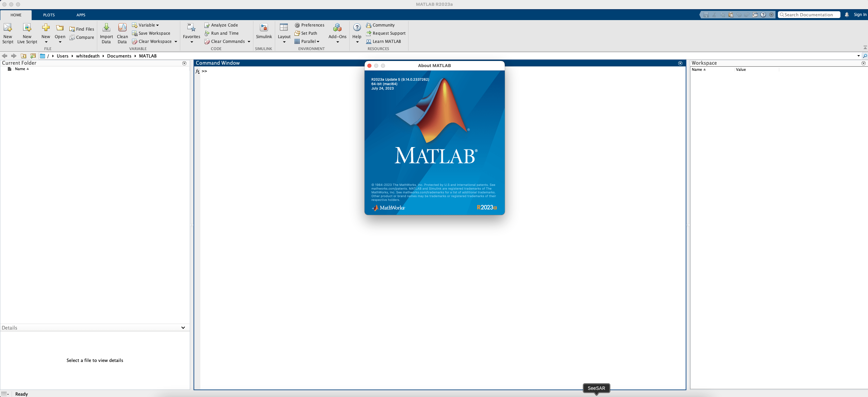Click Switch Windows in quick access toolbar
This screenshot has width=868, height=397.
click(755, 15)
